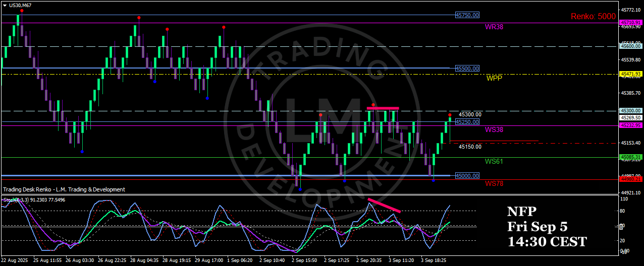Click the 45250.00 level label box
The width and height of the screenshot is (644, 266).
pyautogui.click(x=467, y=122)
